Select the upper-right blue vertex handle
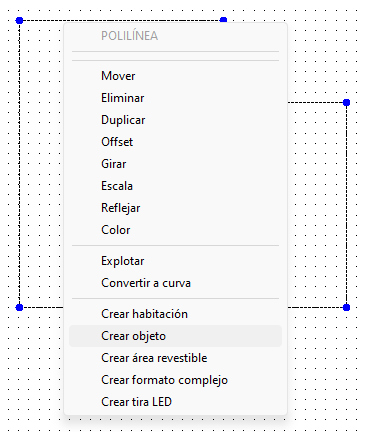 pyautogui.click(x=347, y=102)
